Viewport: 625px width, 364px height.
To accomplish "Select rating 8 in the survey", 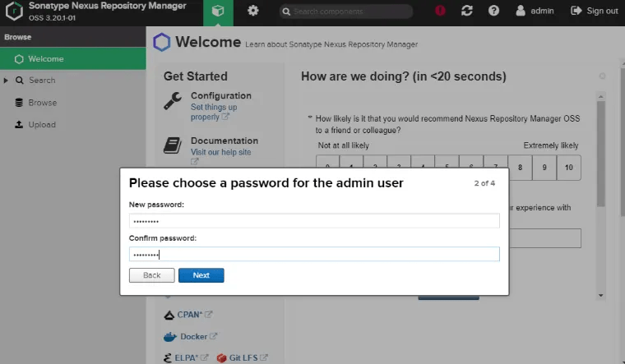I will click(520, 168).
